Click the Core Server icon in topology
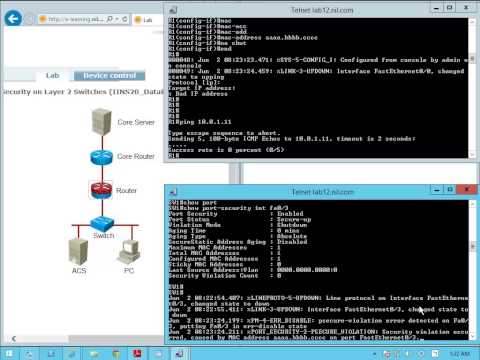This screenshot has width=480, height=360. (x=102, y=122)
